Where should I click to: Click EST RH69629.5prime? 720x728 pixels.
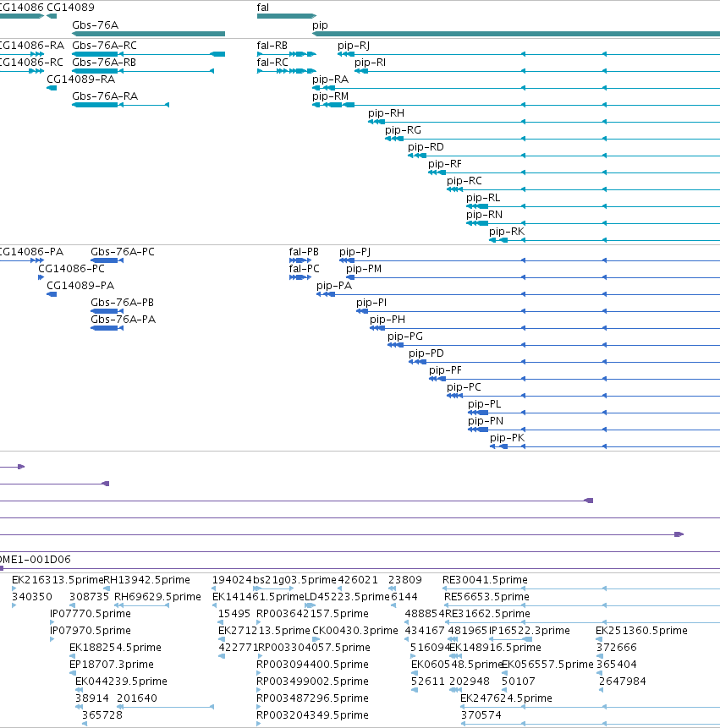point(157,597)
